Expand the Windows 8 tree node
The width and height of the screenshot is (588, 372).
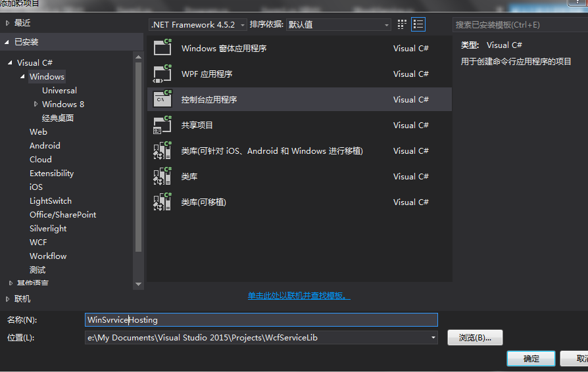(36, 104)
